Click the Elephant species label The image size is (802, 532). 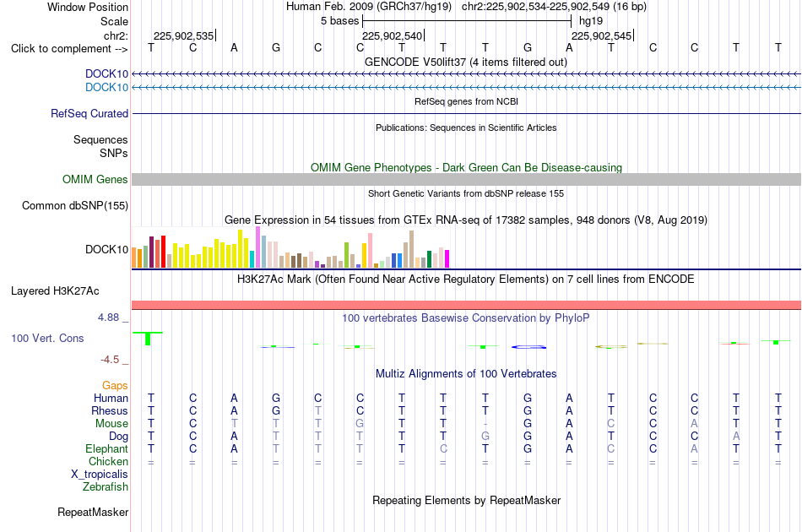106,448
